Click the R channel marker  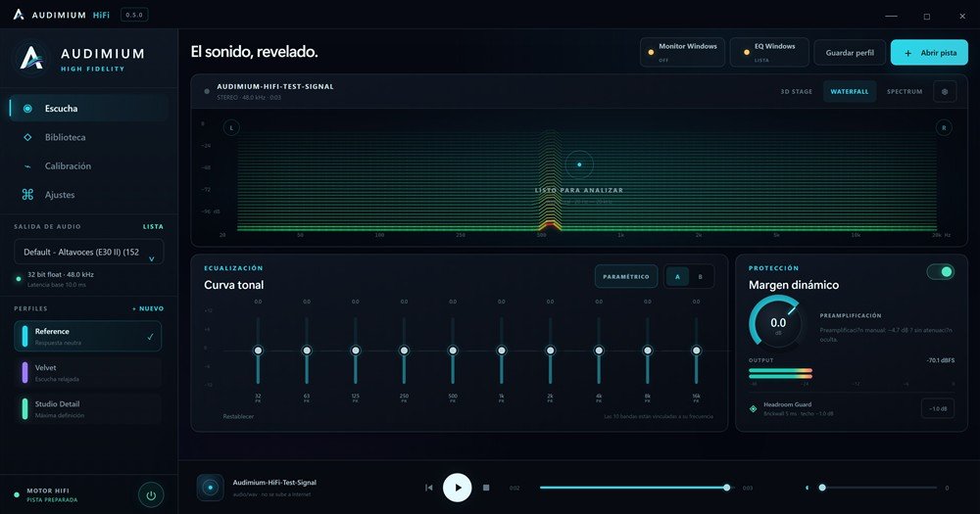[944, 128]
